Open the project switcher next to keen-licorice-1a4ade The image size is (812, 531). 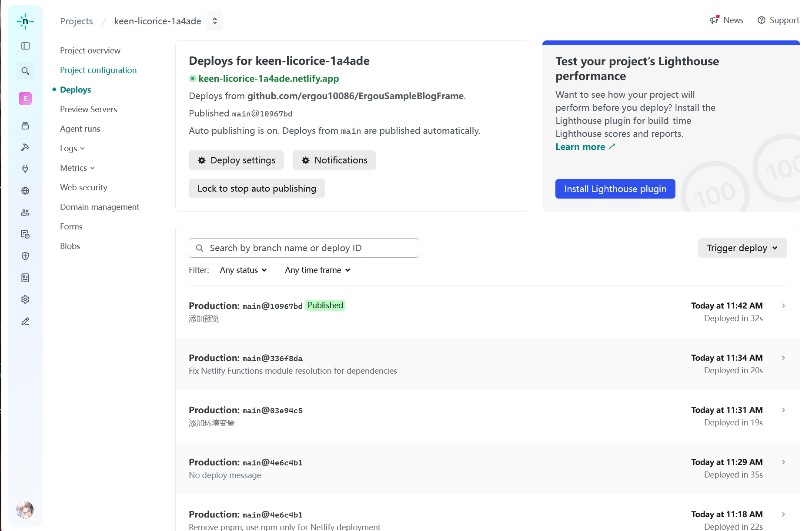pos(214,21)
